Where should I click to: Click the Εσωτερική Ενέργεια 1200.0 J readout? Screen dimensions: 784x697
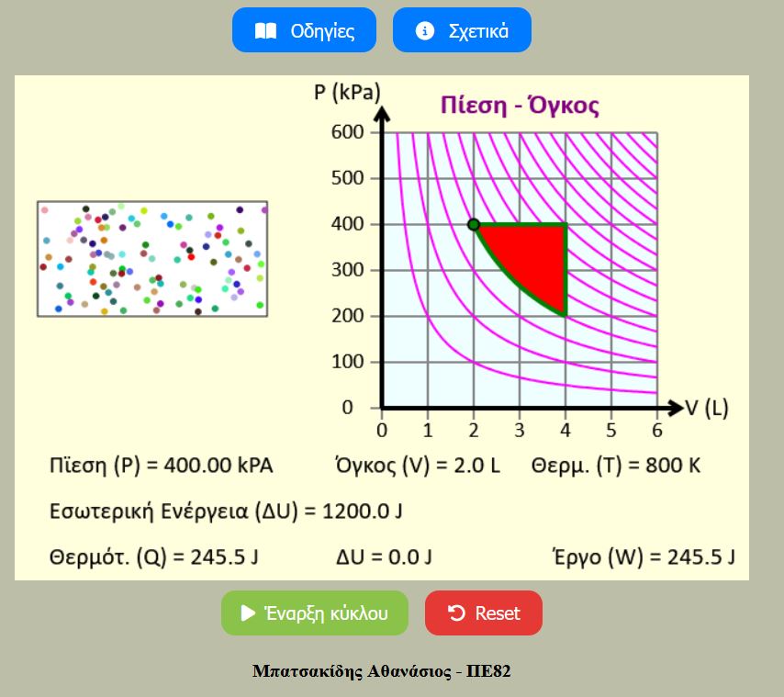pos(226,511)
